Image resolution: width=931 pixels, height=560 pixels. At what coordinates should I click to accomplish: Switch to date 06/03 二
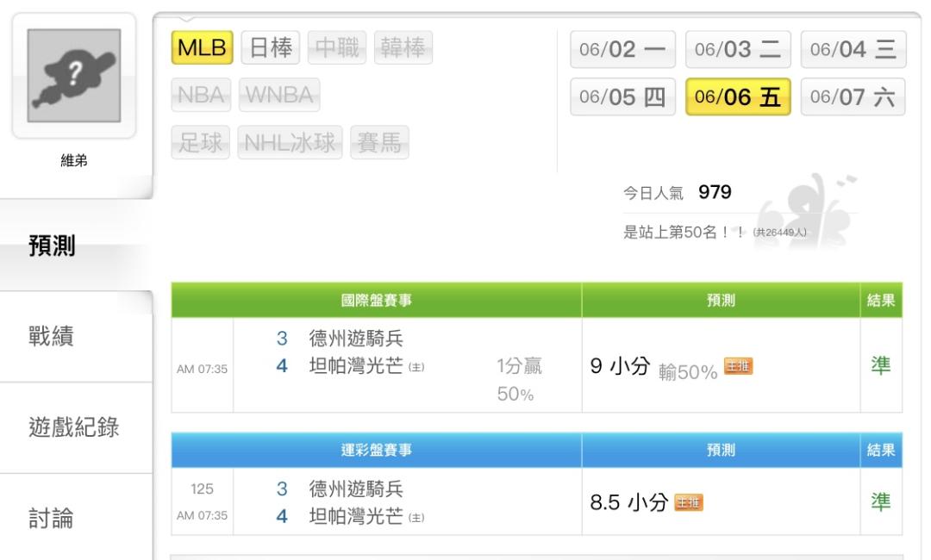coord(738,50)
